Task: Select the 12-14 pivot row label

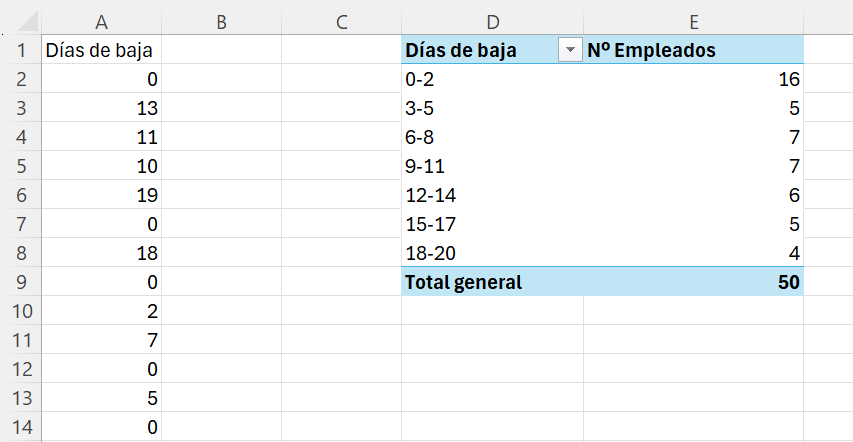Action: tap(492, 196)
